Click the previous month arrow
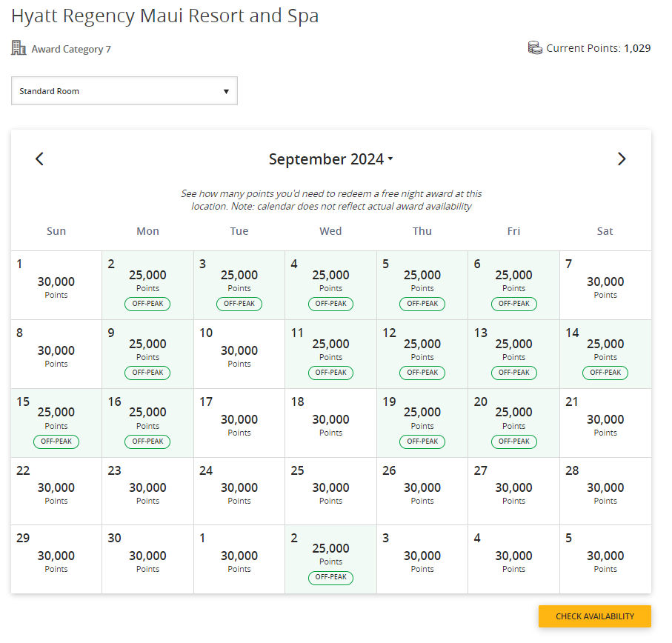 pos(39,159)
